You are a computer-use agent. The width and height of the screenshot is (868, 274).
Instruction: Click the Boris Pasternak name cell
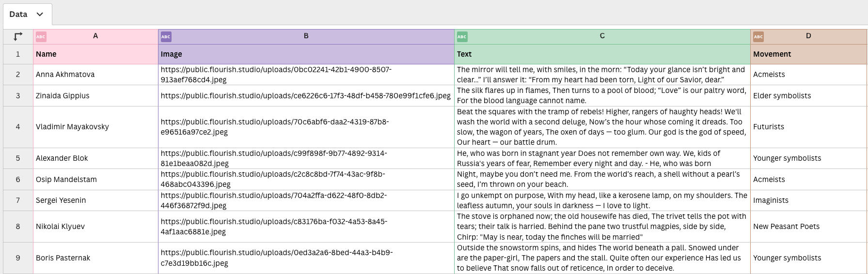(95, 258)
